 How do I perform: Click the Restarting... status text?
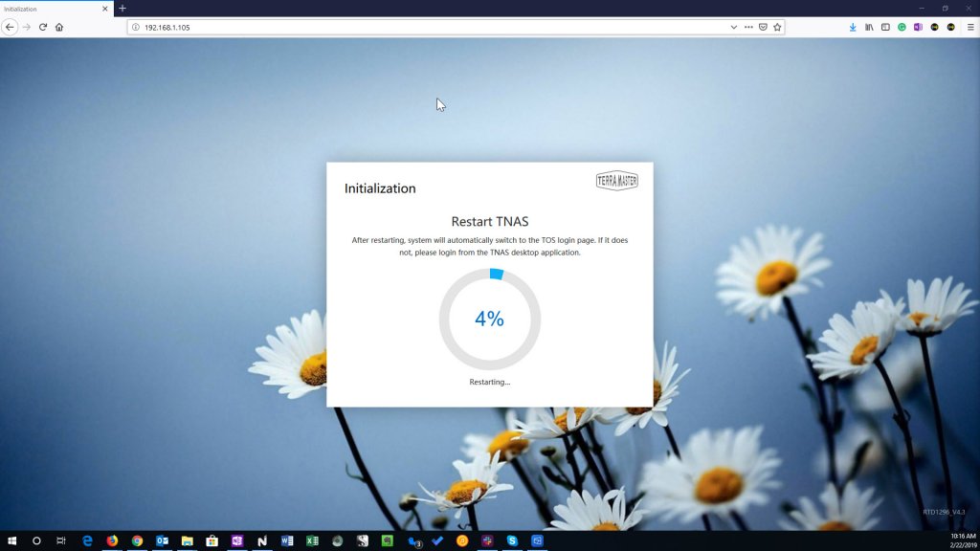click(x=489, y=382)
